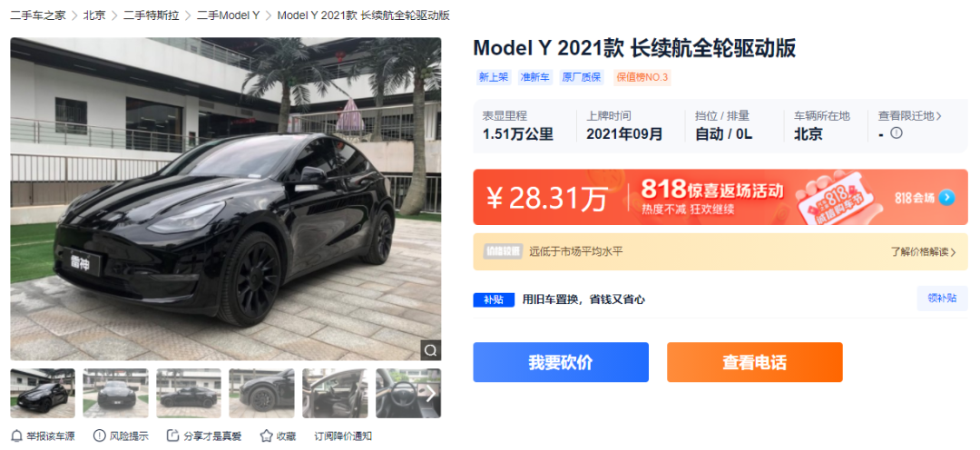Screen dimensions: 980x450
Task: Click the 我要砍价 button
Action: click(561, 362)
